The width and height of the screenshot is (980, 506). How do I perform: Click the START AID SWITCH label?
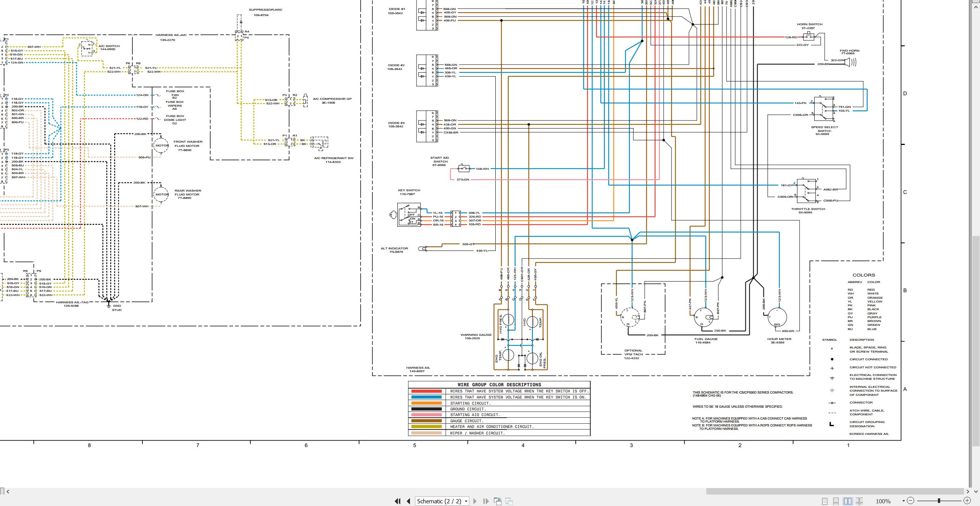tap(439, 159)
